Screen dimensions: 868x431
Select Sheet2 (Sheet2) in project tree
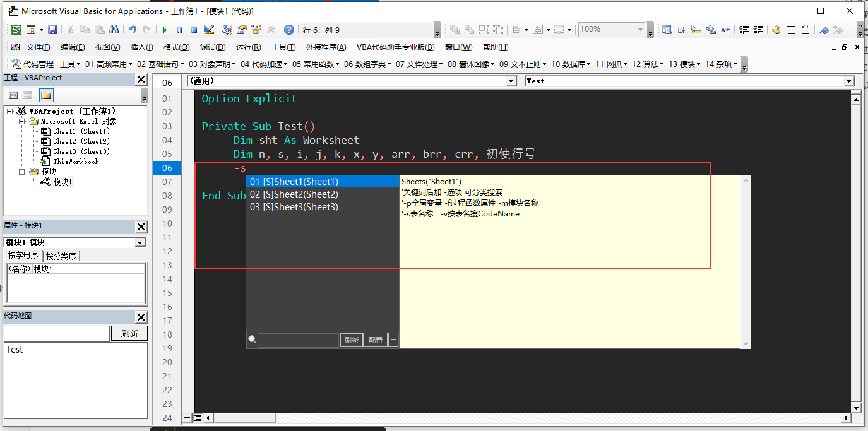[x=81, y=141]
